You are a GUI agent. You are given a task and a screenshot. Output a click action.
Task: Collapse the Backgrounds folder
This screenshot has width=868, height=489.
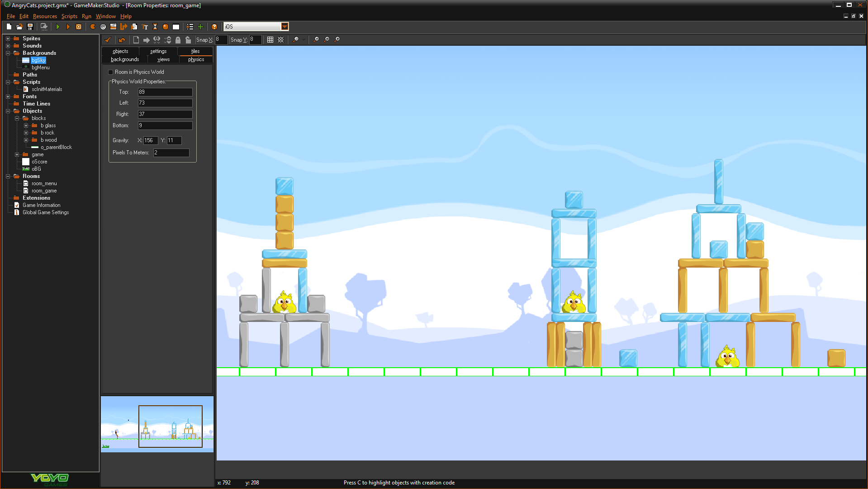8,53
